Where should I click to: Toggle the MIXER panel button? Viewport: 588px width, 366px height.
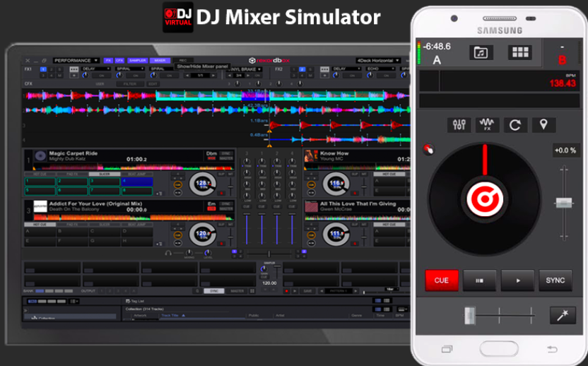click(160, 61)
